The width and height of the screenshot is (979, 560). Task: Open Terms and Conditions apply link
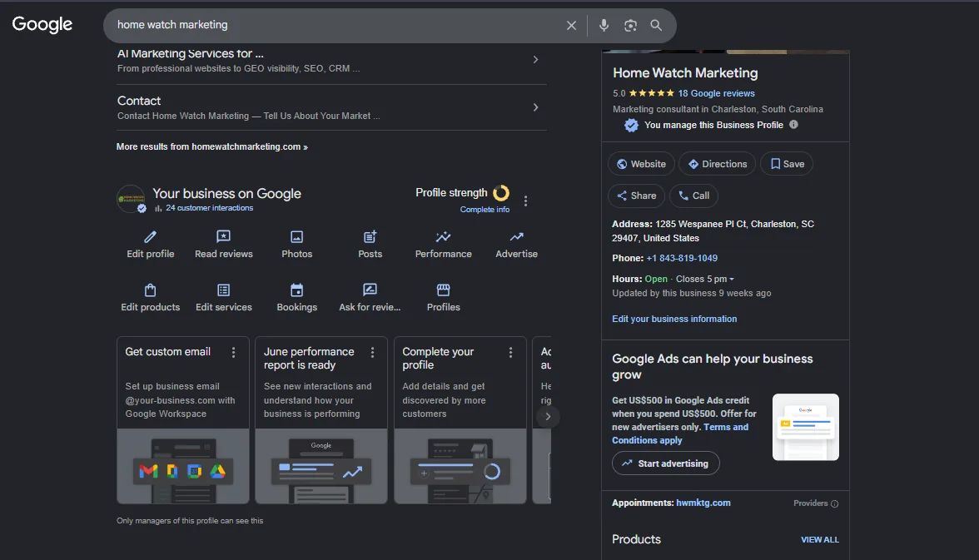pyautogui.click(x=680, y=434)
